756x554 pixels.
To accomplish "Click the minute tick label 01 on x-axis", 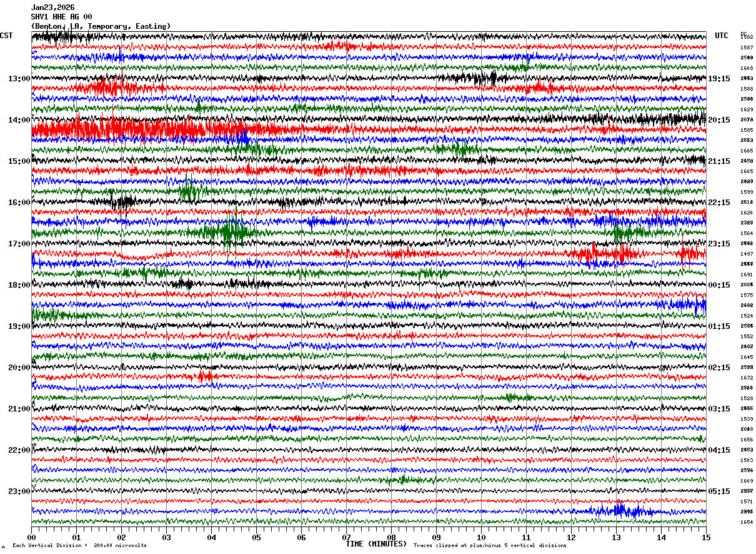I will tap(76, 538).
